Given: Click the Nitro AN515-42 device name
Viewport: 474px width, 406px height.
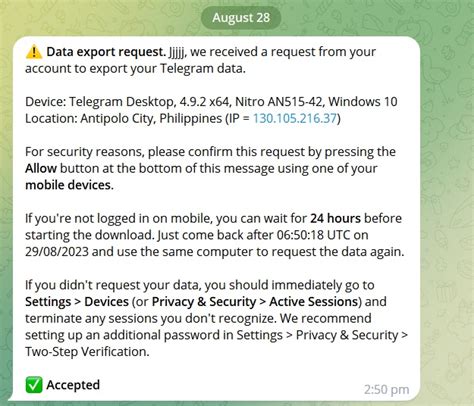Looking at the screenshot, I should click(x=278, y=102).
